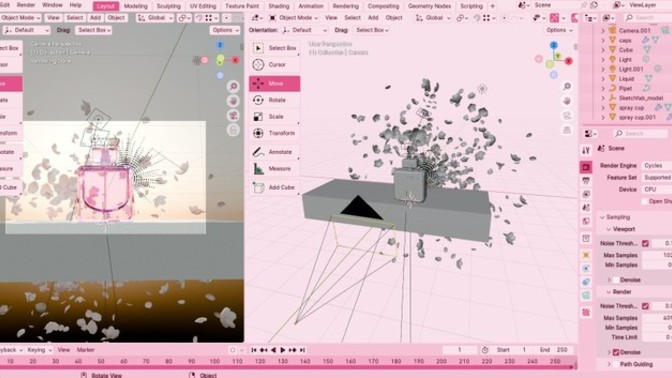This screenshot has width=672, height=378.
Task: Disable Render Denoise checkbox
Action: [616, 352]
